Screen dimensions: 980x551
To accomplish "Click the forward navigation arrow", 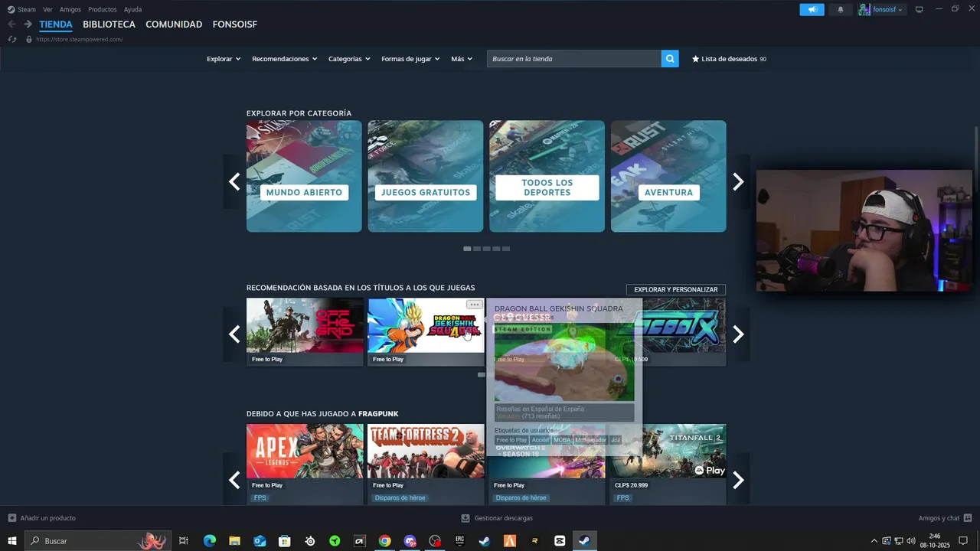I will click(x=28, y=24).
